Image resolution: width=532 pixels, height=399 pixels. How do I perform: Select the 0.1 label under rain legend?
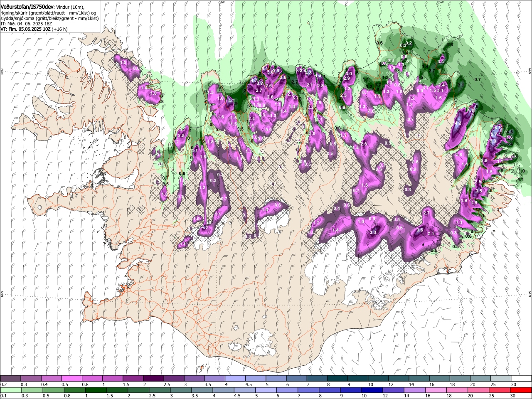(3, 396)
